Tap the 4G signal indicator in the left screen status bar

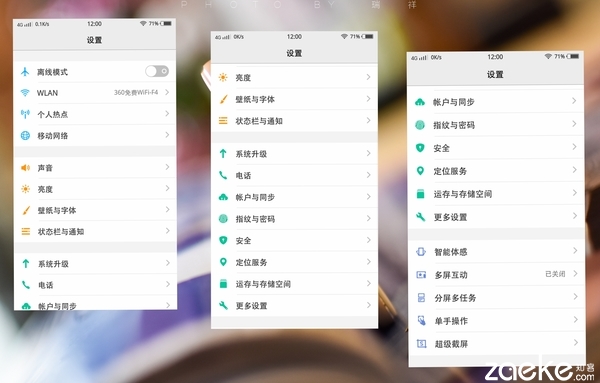tap(24, 24)
